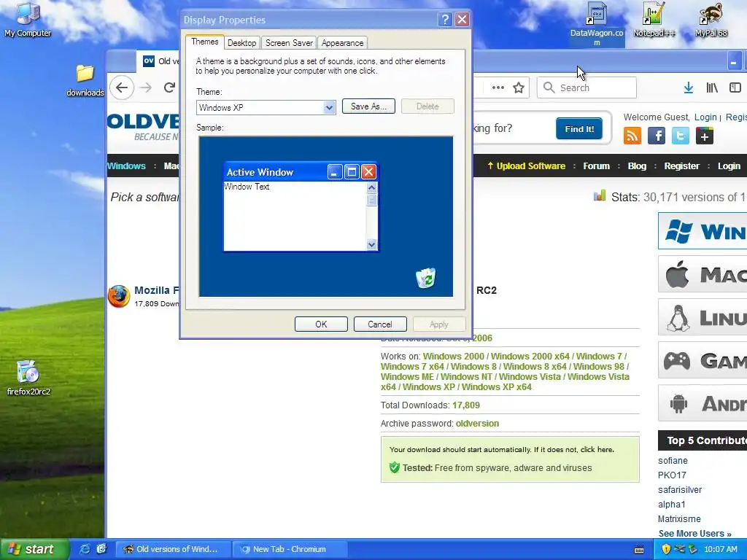Click the Google Plus icon on site
This screenshot has height=560, width=747.
point(704,136)
